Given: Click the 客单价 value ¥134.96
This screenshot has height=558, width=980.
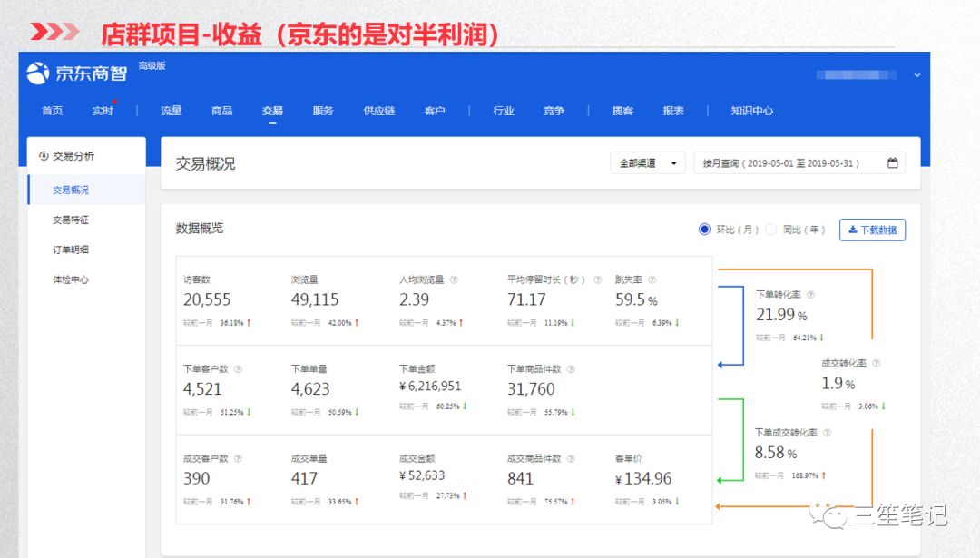Looking at the screenshot, I should pyautogui.click(x=643, y=479).
